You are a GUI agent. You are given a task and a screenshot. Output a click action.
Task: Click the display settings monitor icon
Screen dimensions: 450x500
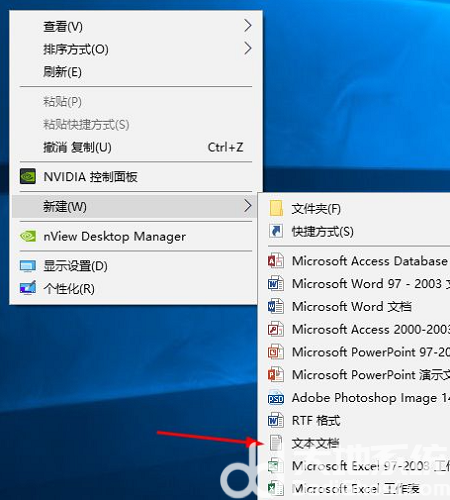click(x=28, y=266)
